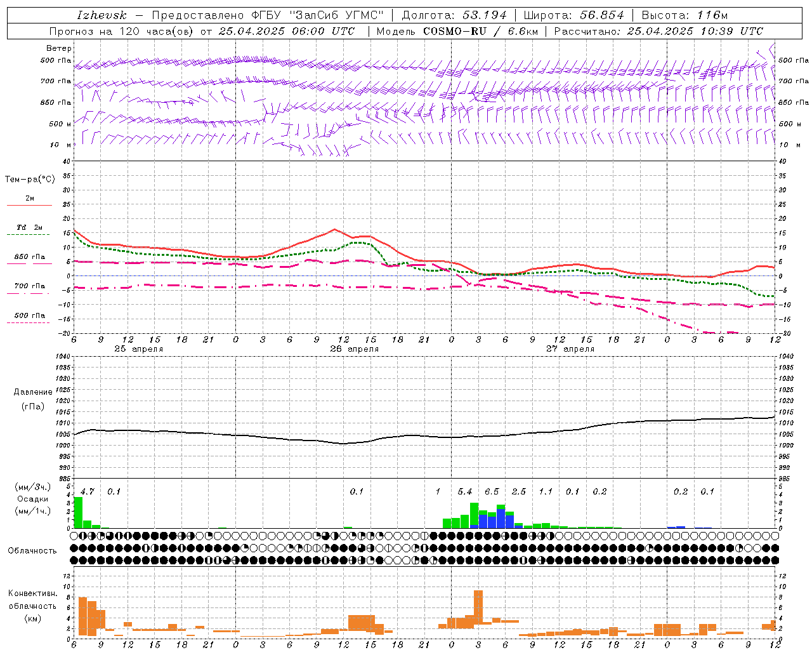The height and width of the screenshot is (650, 812).
Task: Click the 'Модель COSMO-RU / 6.6км' label
Action: [x=456, y=31]
